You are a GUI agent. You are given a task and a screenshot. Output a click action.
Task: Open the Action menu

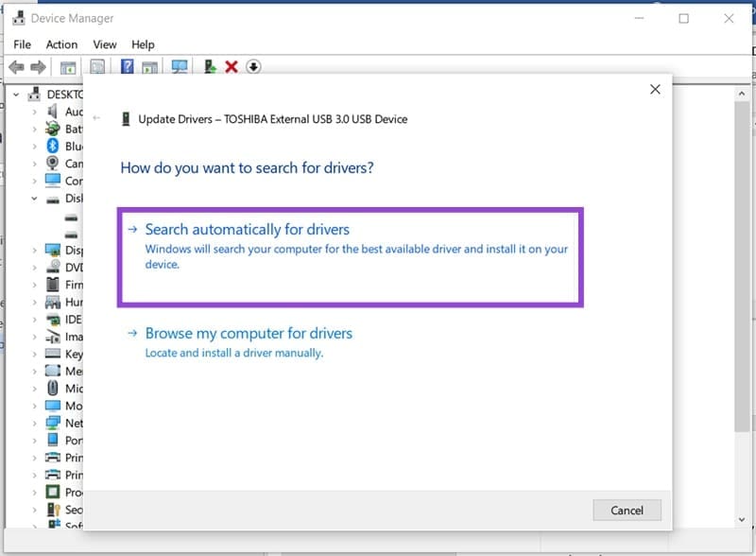coord(61,44)
